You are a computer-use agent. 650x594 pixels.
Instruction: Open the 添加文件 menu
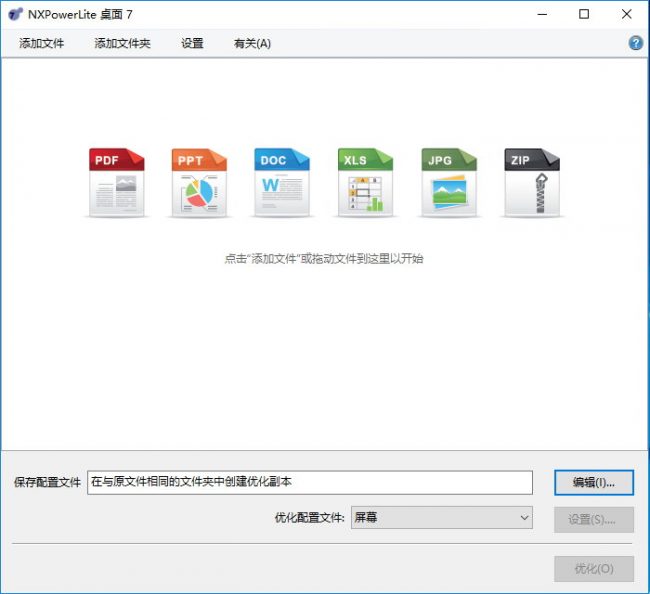pyautogui.click(x=41, y=43)
